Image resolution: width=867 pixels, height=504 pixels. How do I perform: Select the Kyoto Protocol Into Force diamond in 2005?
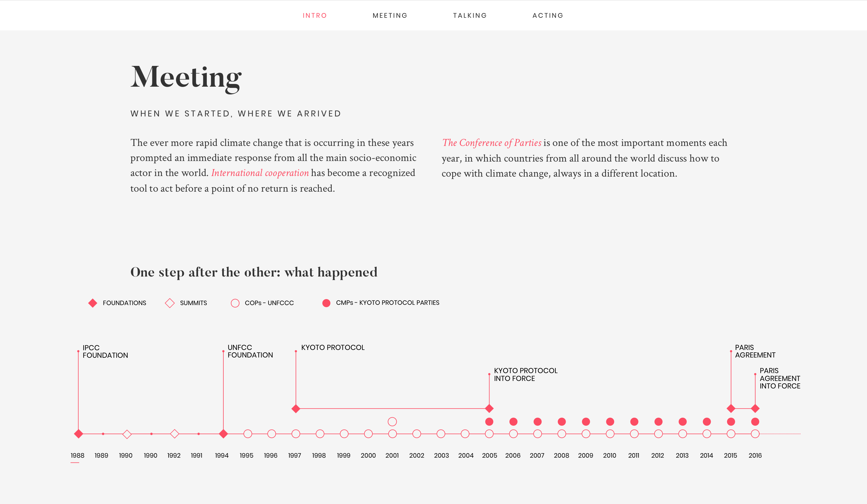point(489,409)
